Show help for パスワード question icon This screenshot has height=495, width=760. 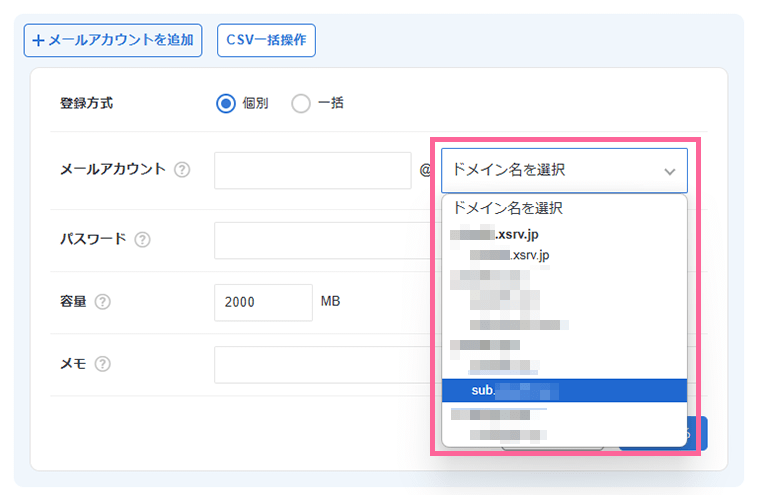point(142,240)
